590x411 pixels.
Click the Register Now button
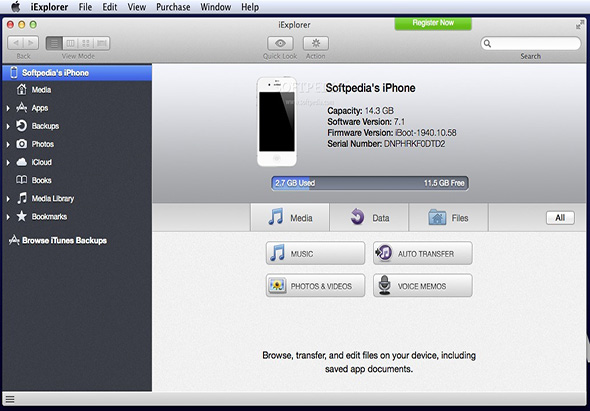click(433, 23)
